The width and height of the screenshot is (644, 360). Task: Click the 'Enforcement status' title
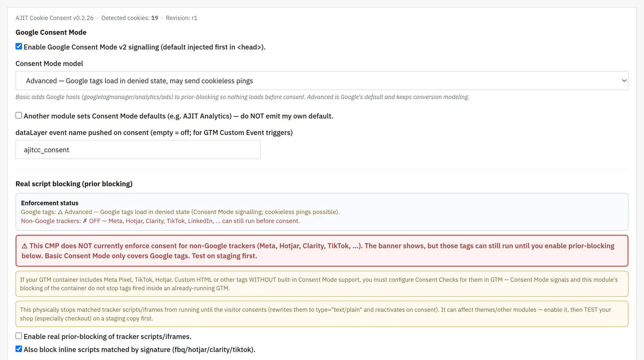(50, 203)
